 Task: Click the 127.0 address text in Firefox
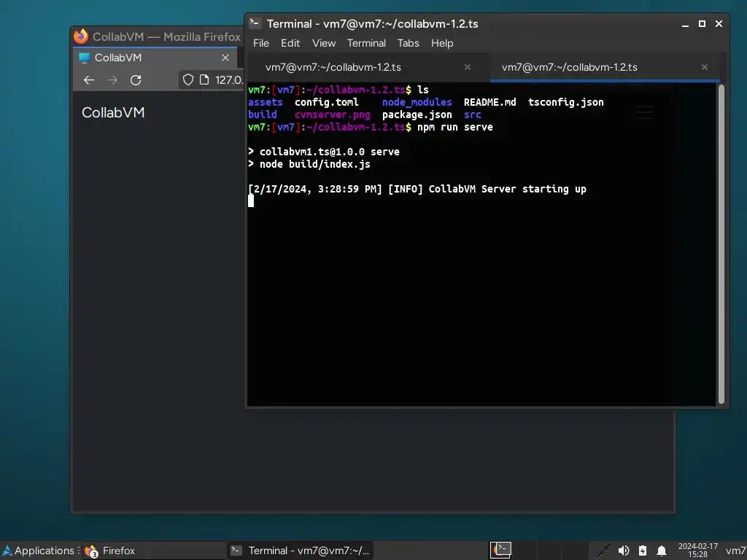tap(228, 79)
